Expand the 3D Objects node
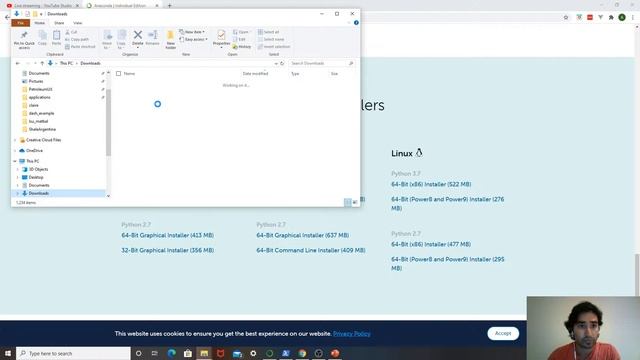This screenshot has width=640, height=360. pos(18,169)
